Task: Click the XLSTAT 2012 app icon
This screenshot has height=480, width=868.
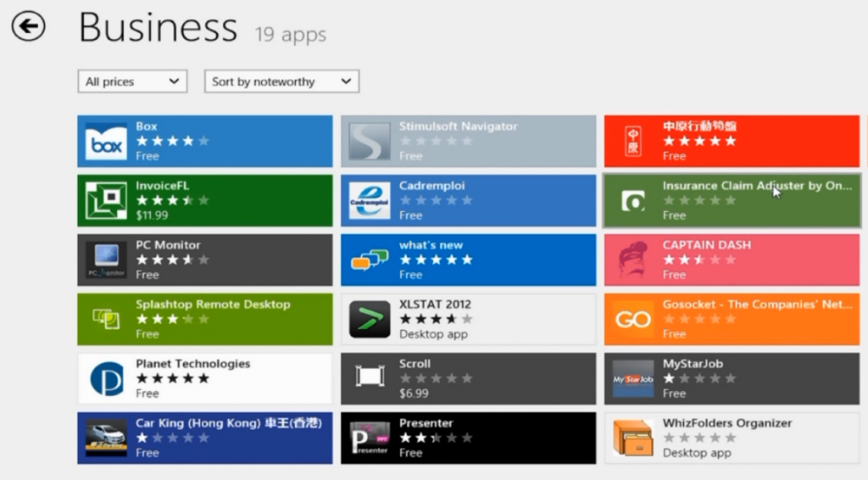Action: pos(370,319)
